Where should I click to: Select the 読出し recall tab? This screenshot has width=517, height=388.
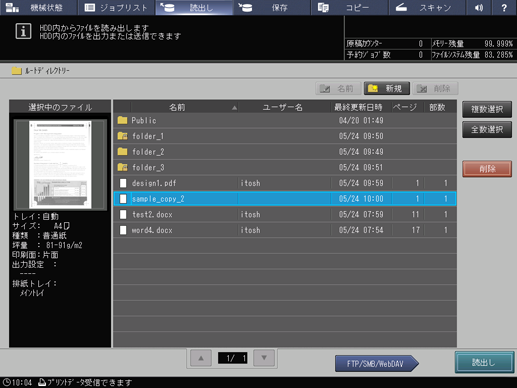coord(194,7)
